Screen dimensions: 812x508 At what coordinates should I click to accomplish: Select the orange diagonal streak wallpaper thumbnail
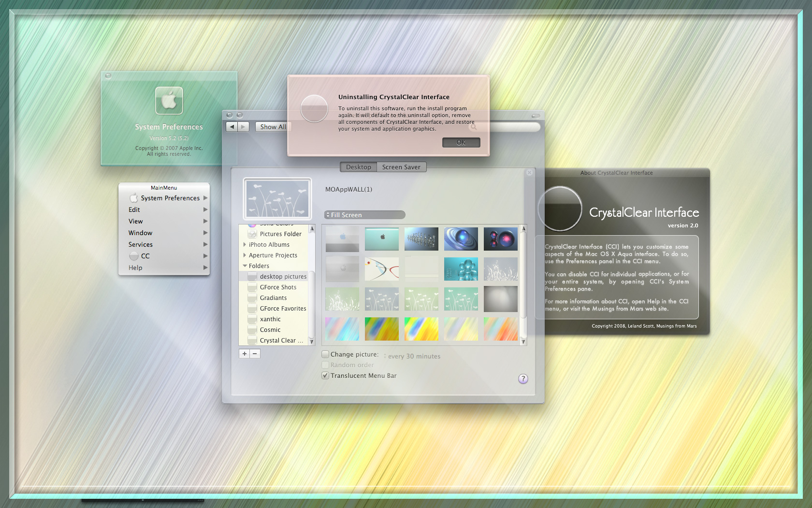[501, 329]
